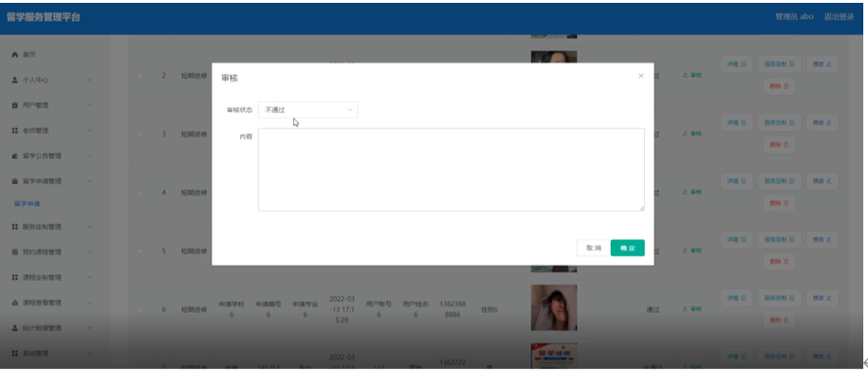Expand 统计数据管理 using its chevron
This screenshot has height=371, width=868.
pyautogui.click(x=89, y=327)
